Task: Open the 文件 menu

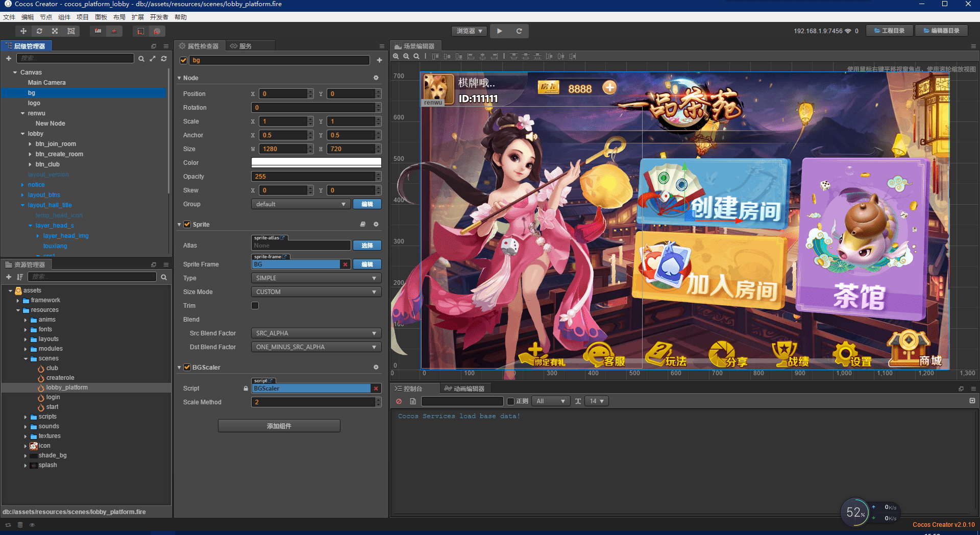Action: pyautogui.click(x=9, y=17)
